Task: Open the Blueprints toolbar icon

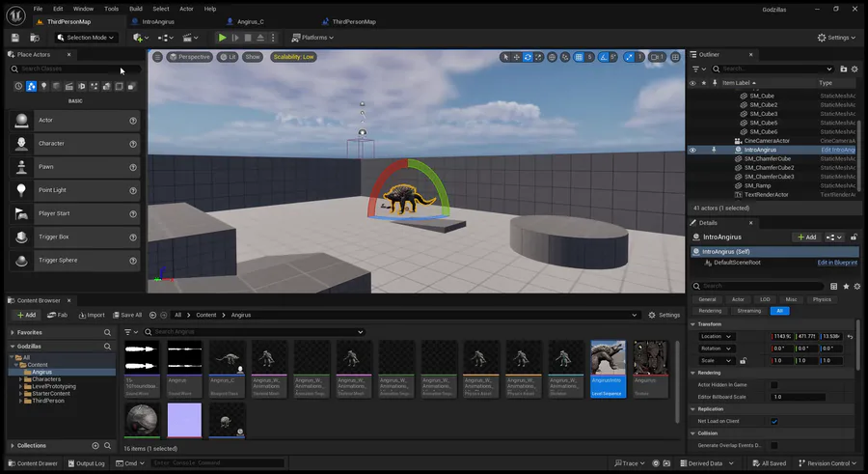Action: 166,38
